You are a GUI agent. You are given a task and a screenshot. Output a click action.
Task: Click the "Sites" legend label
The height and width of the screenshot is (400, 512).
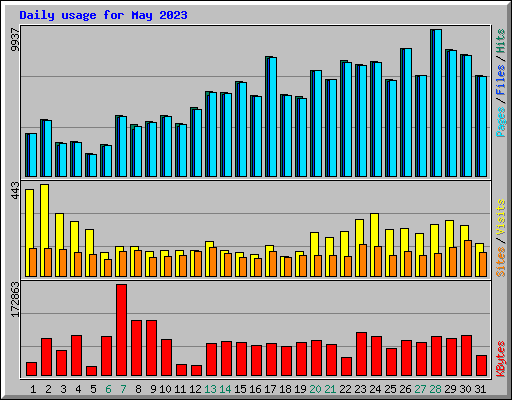coord(501,262)
